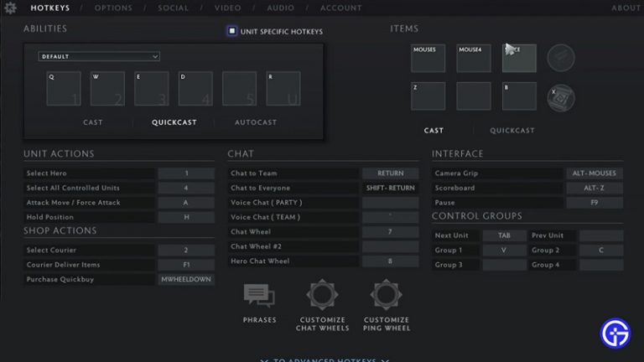Click the round teleport scroll item slot

560,58
